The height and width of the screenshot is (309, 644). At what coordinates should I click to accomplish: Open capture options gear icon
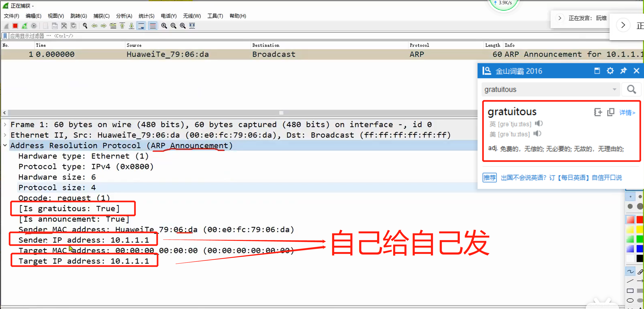click(x=34, y=26)
